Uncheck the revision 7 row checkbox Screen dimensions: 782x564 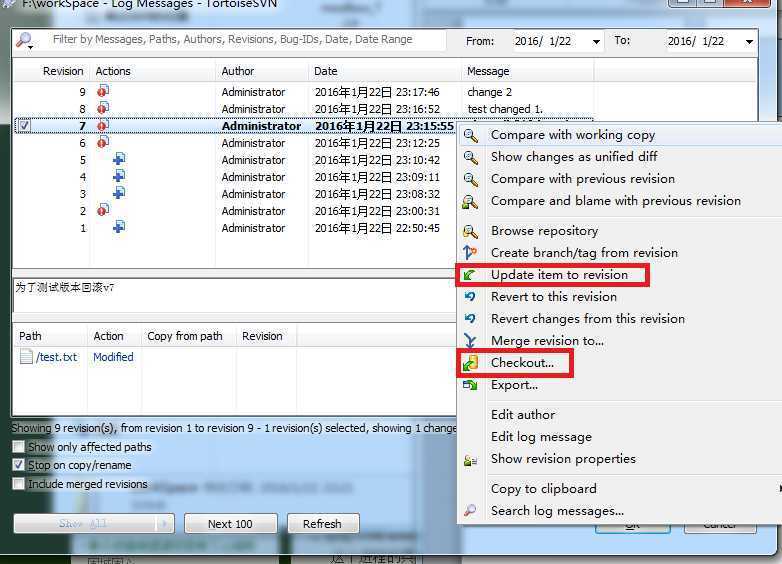pos(24,126)
